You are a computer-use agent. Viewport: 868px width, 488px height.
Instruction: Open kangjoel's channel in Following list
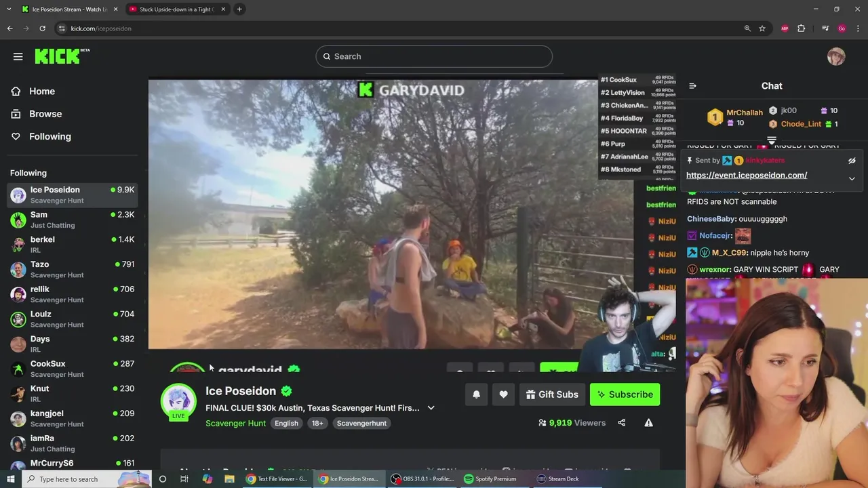73,418
